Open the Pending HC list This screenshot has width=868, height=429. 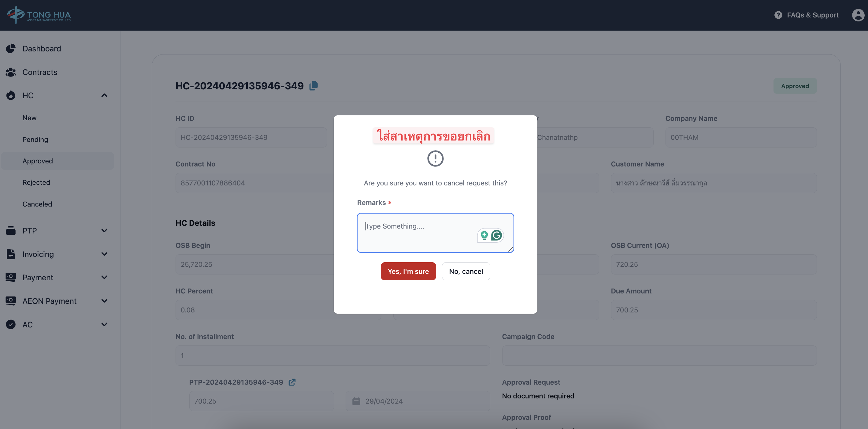click(x=35, y=140)
